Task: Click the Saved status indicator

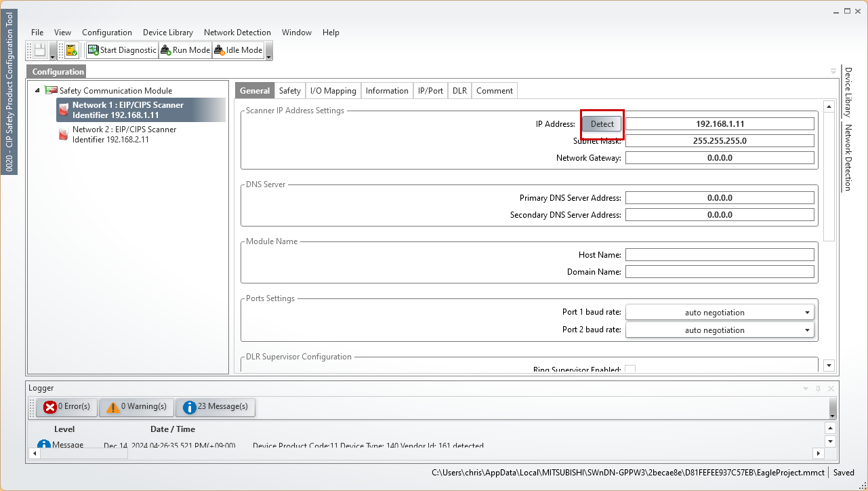Action: (844, 473)
